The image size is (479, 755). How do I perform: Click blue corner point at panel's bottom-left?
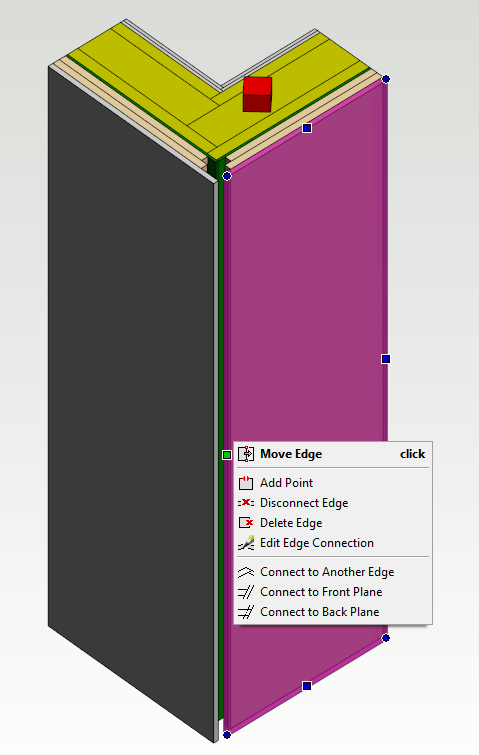coord(227,735)
